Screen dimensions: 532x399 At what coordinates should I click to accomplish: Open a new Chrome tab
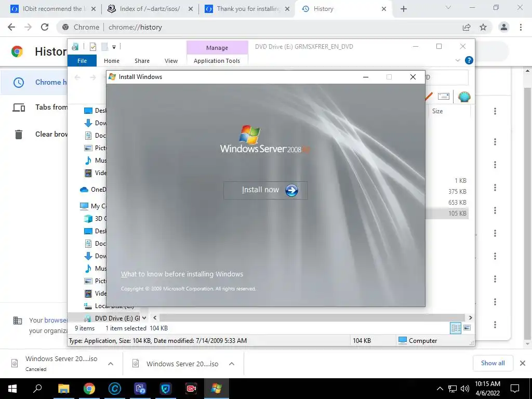pyautogui.click(x=403, y=9)
